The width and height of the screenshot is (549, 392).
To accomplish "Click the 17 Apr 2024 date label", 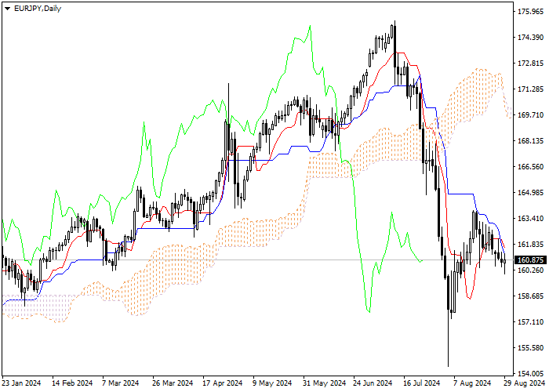I will tap(223, 383).
